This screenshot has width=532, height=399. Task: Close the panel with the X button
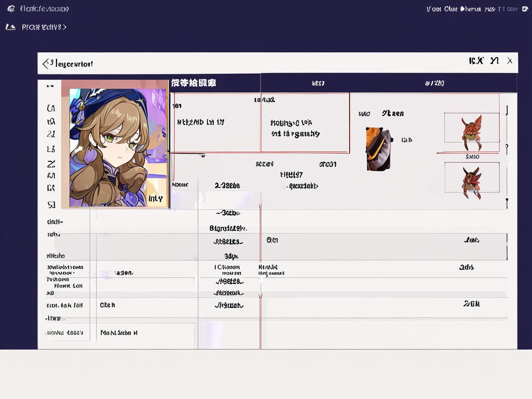(510, 61)
